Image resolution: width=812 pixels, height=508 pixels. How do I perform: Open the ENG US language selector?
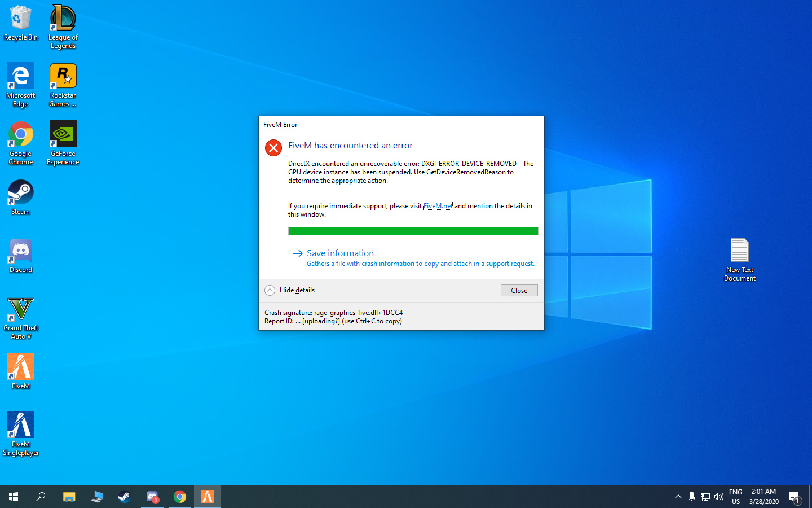(735, 497)
